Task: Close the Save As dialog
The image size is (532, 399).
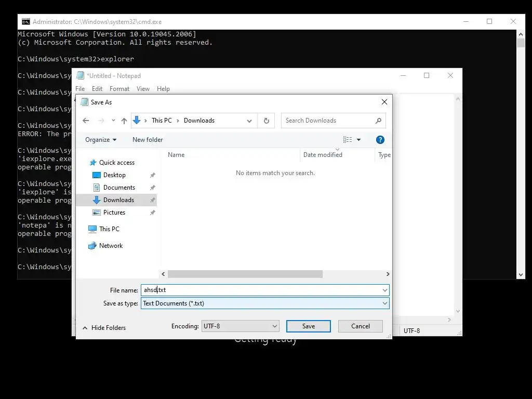Action: 384,102
